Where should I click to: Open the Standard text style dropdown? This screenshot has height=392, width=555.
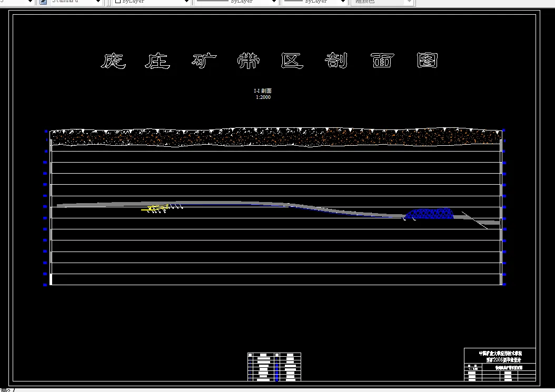[76, 2]
